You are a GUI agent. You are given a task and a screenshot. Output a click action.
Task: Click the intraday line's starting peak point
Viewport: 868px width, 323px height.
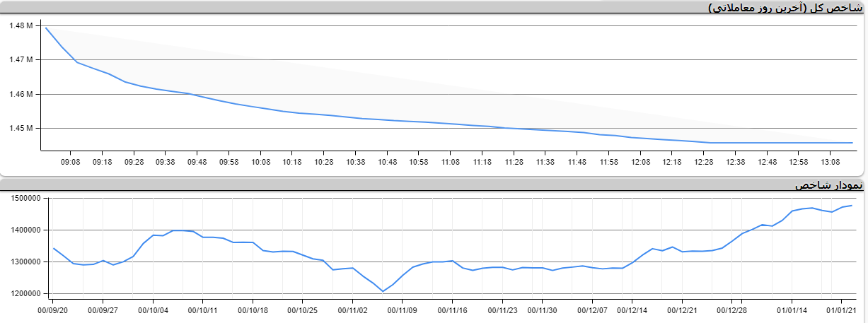click(46, 28)
